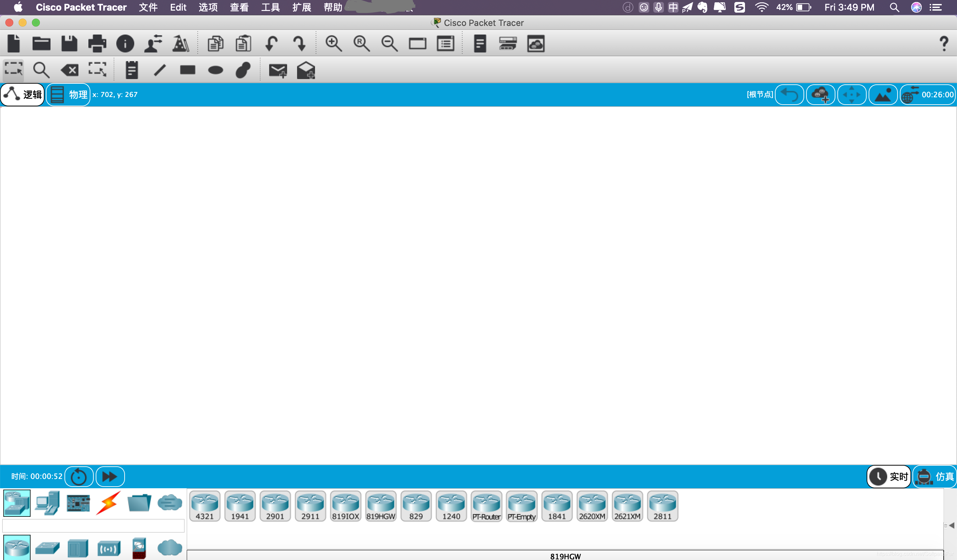Reset zoom with the R magnifier
This screenshot has height=560, width=957.
point(361,43)
